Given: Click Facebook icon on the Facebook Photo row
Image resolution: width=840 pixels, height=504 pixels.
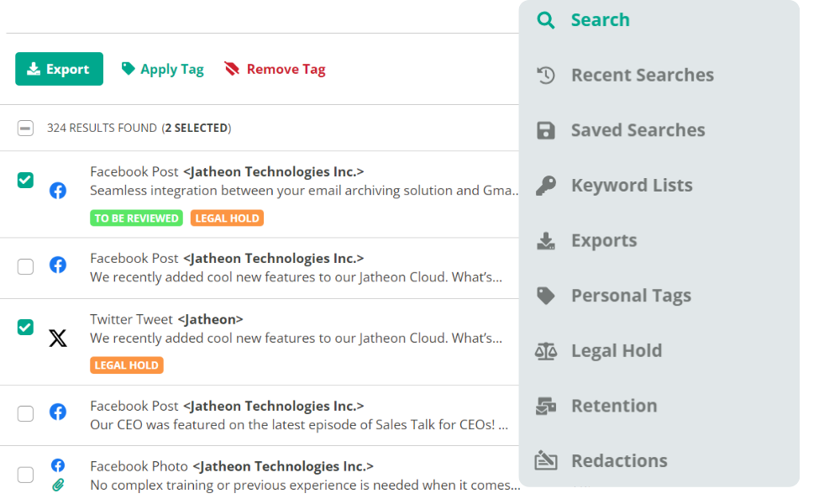Looking at the screenshot, I should [58, 465].
